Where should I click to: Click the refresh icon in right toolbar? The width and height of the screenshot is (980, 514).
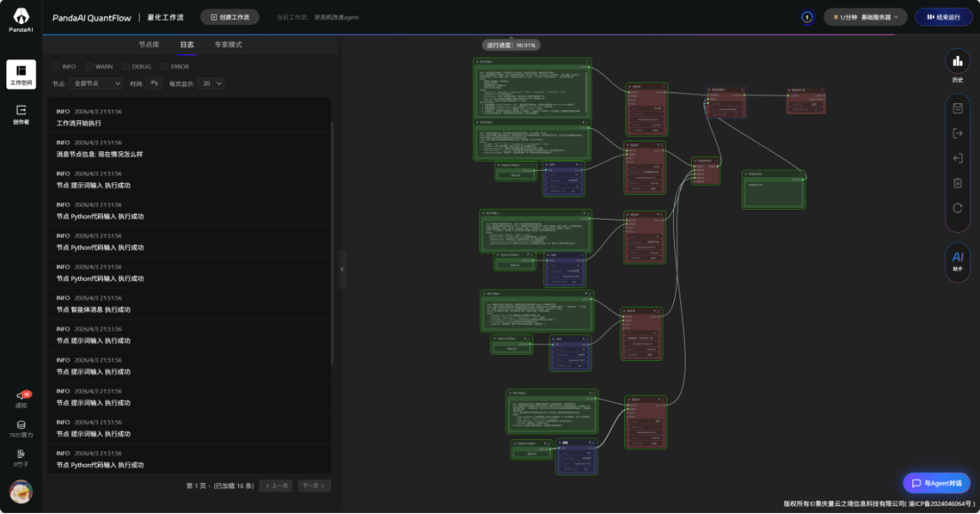(x=957, y=208)
